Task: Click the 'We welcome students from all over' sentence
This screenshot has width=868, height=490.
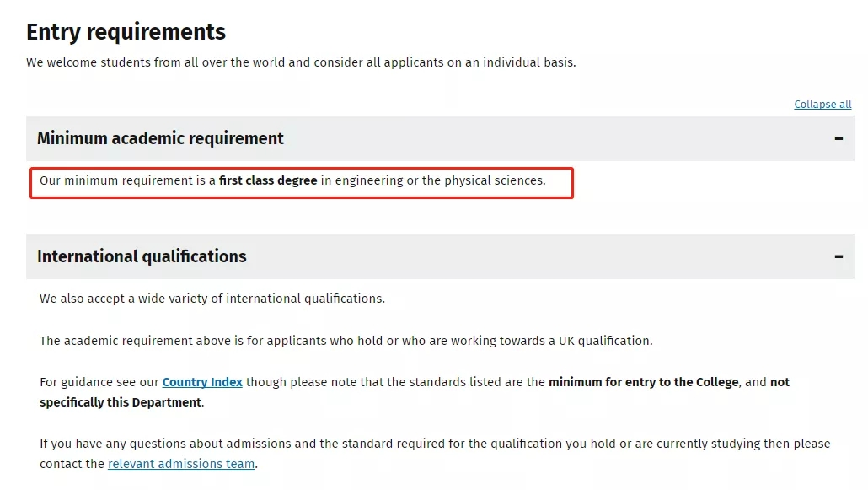Action: 301,62
